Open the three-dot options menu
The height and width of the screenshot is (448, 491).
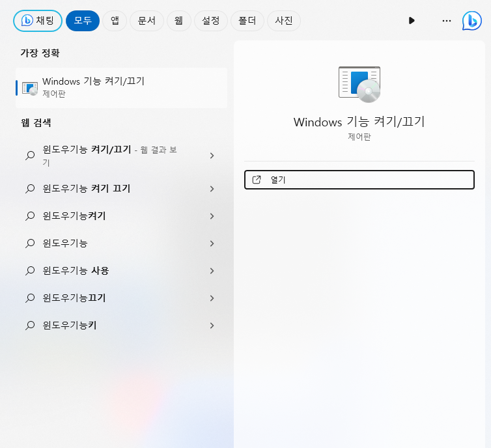click(447, 21)
